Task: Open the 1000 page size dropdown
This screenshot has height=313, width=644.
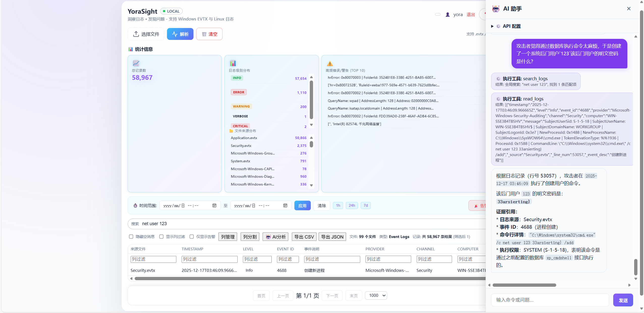Action: point(376,295)
